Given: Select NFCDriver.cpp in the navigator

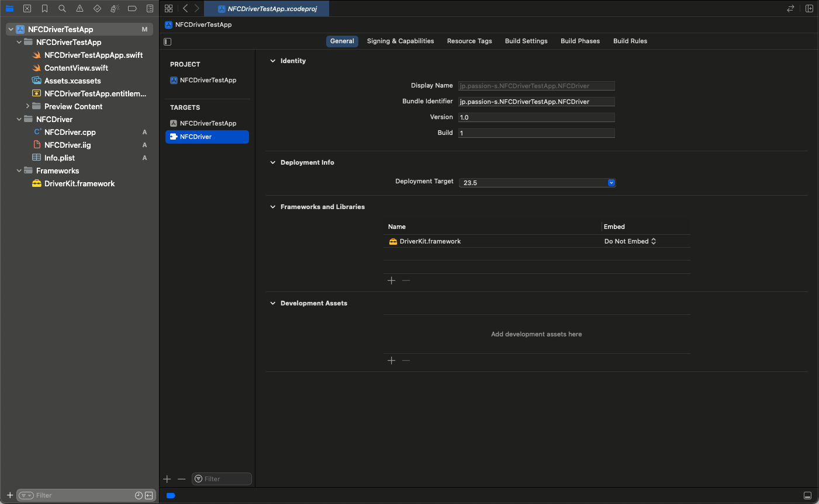Looking at the screenshot, I should (70, 132).
